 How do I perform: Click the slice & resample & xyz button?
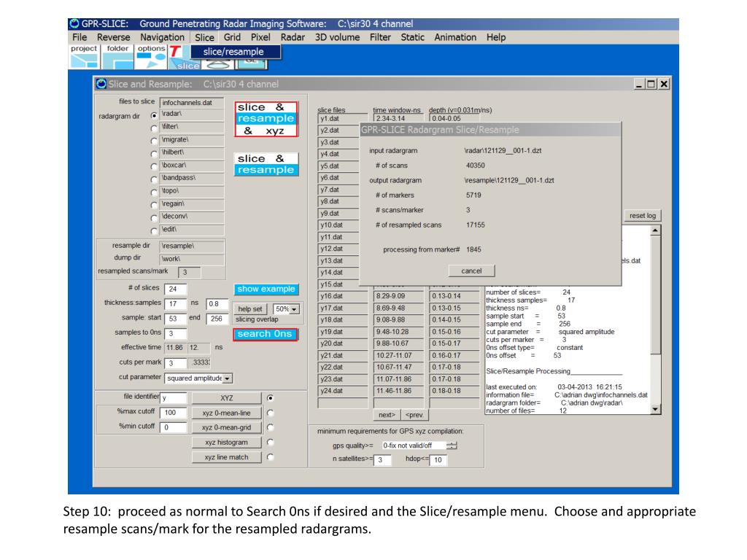[266, 119]
